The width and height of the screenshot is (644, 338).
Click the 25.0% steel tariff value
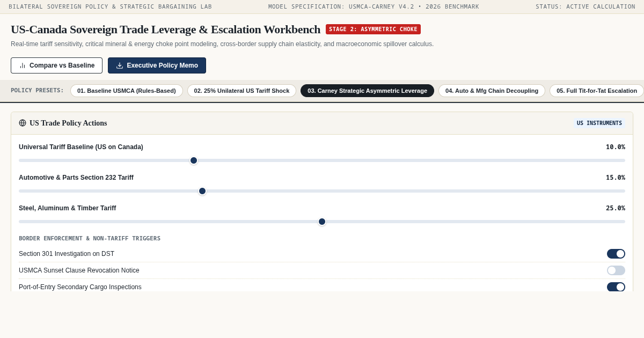pos(616,208)
